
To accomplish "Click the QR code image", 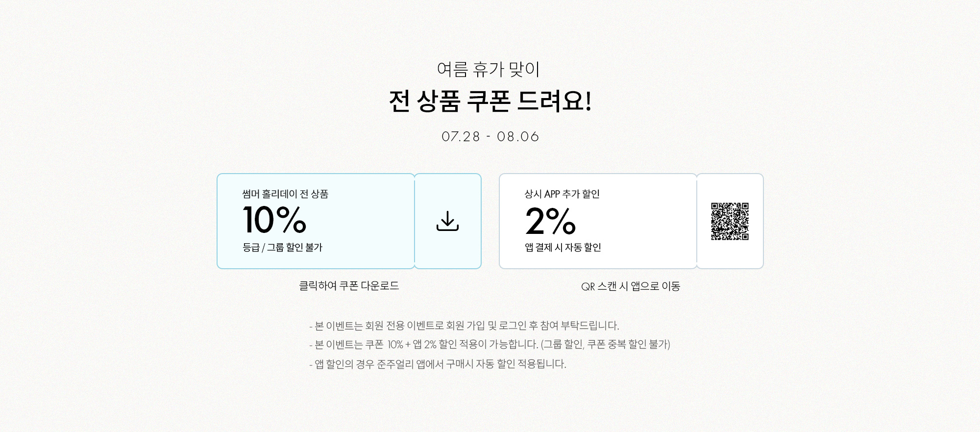I will point(730,221).
